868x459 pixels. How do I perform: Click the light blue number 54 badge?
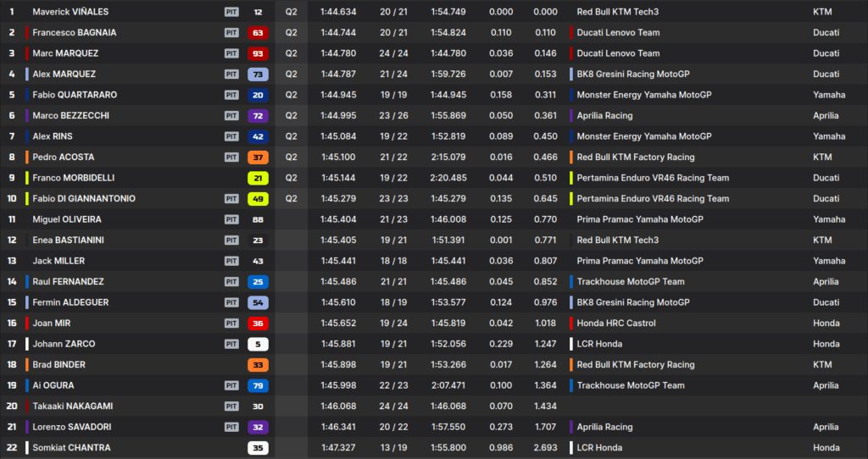click(x=258, y=302)
